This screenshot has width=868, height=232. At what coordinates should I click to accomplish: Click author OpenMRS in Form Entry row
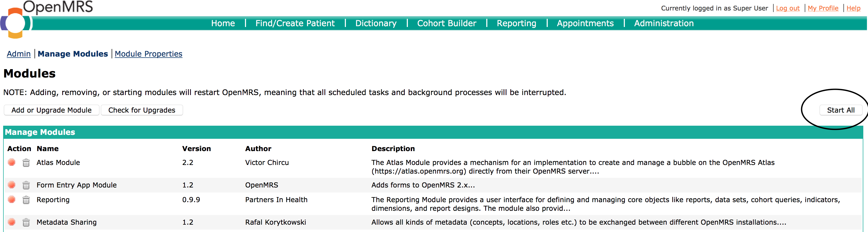pos(261,185)
